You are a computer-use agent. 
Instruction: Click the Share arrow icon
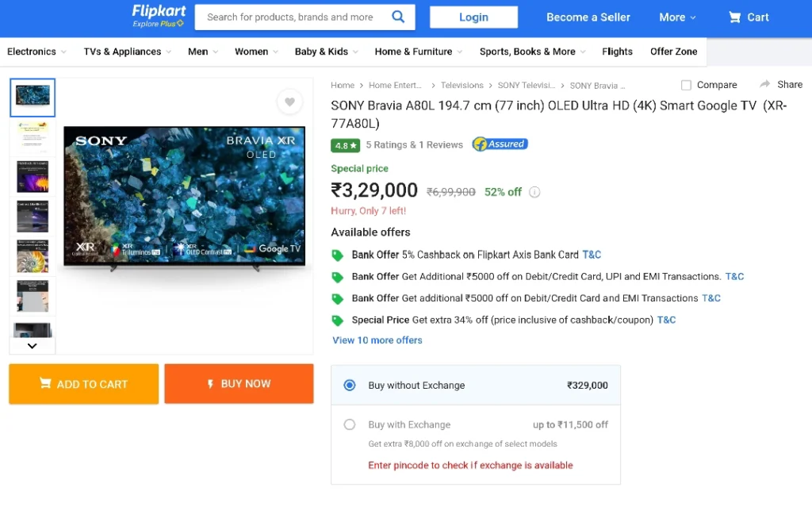coord(764,84)
